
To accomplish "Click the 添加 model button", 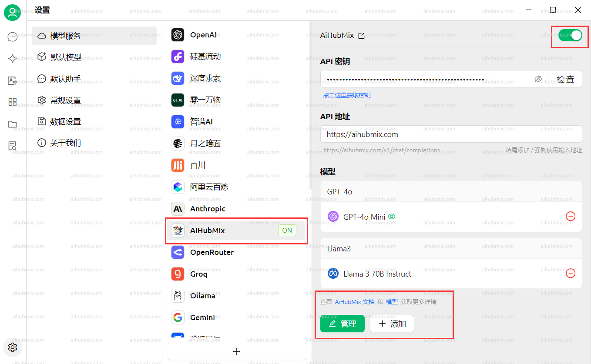I will click(392, 324).
